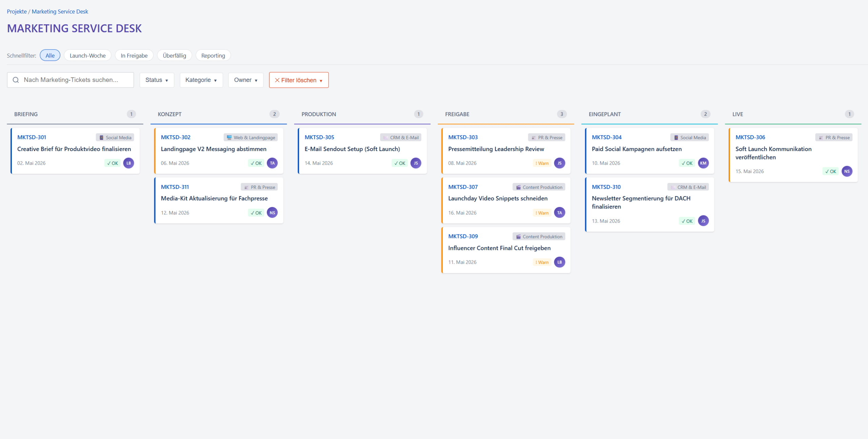Click the TA avatar on Landingpage V2 card
868x439 pixels.
click(x=272, y=163)
